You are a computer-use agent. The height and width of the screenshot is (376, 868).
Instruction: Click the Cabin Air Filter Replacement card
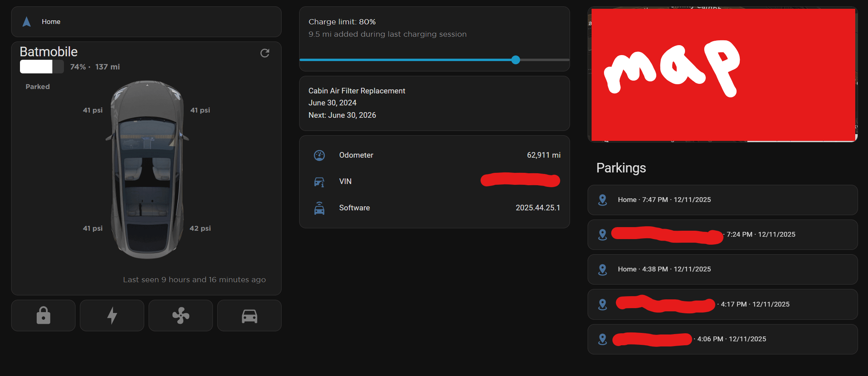434,103
